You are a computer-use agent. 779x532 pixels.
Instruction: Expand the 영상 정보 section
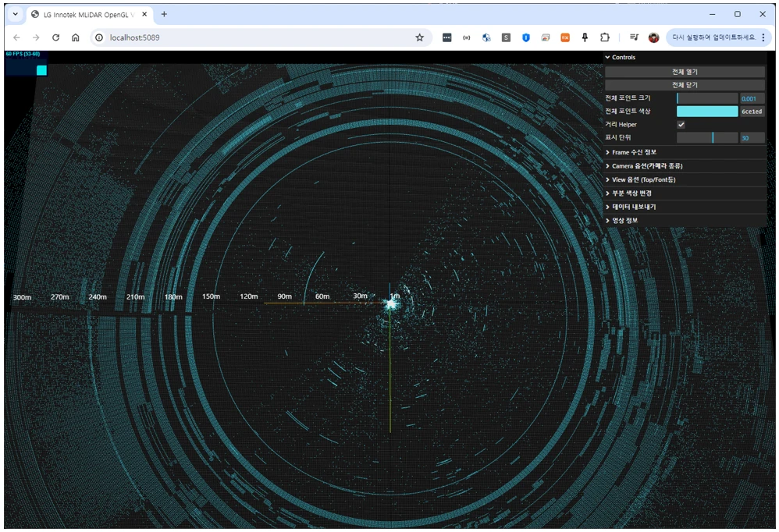click(685, 220)
